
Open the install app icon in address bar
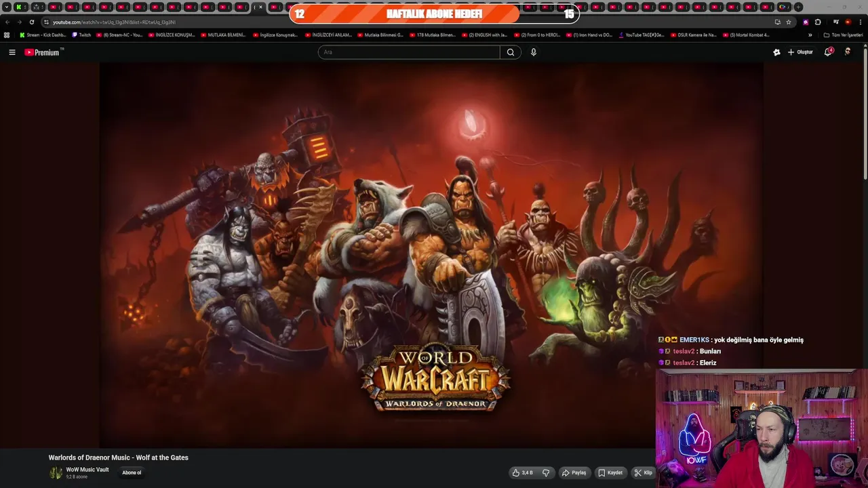[777, 22]
